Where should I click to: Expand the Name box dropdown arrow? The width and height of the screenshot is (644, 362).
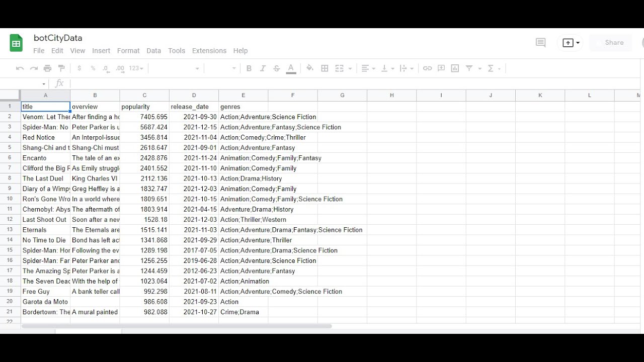click(44, 84)
